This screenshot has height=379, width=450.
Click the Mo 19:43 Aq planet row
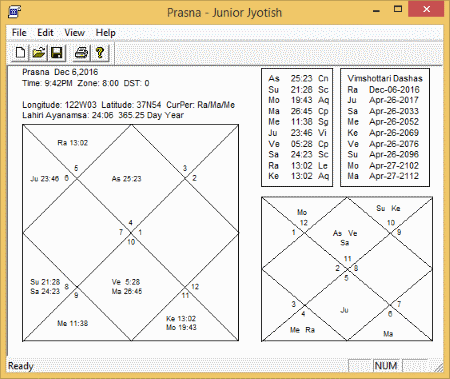tap(299, 100)
